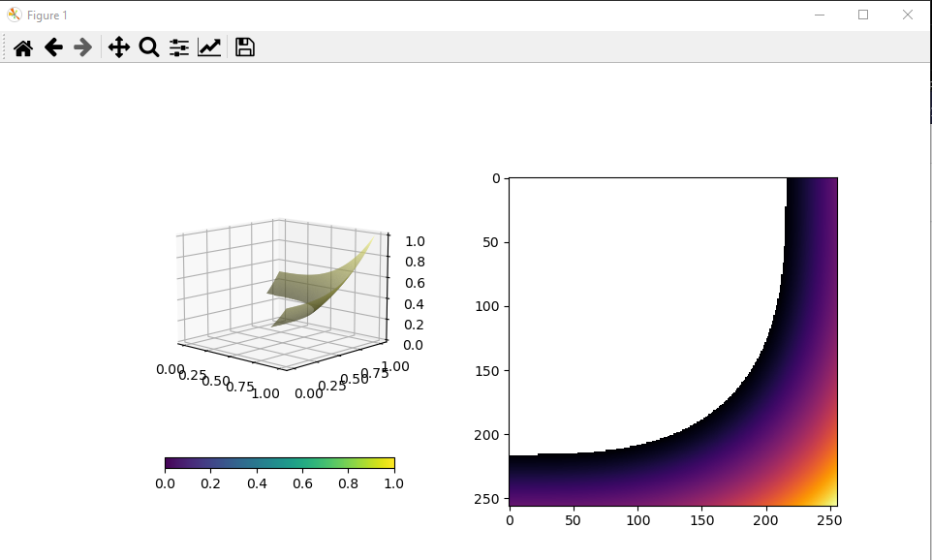Click the 3D surface plot
Screen dimensions: 932x560
click(321, 282)
